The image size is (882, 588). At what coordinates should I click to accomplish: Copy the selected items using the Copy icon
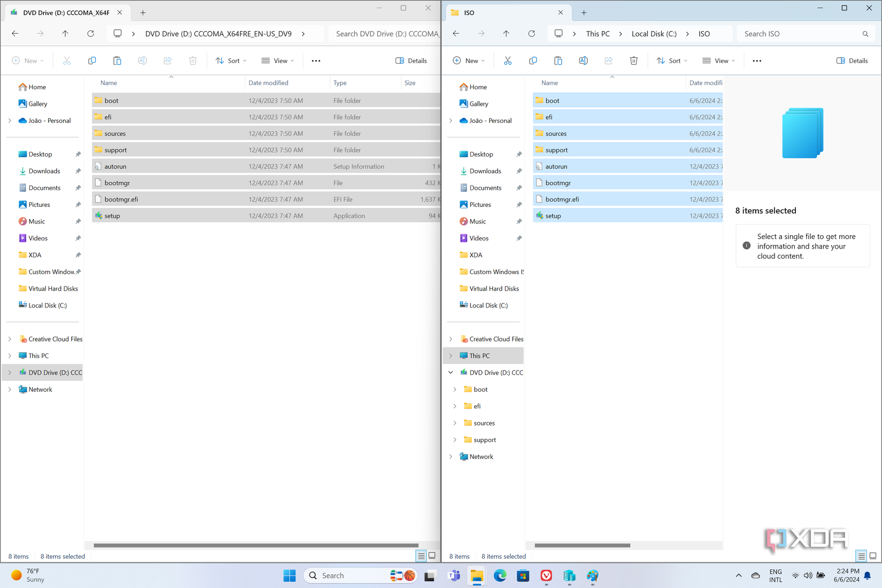coord(533,60)
